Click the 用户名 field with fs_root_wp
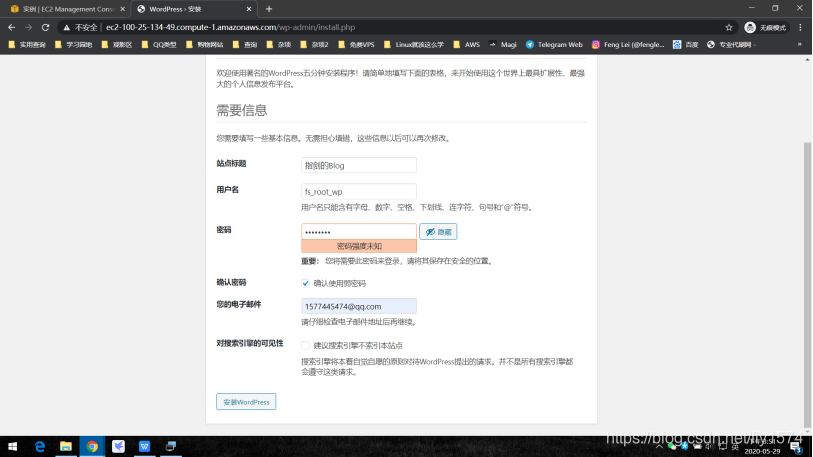 tap(359, 191)
